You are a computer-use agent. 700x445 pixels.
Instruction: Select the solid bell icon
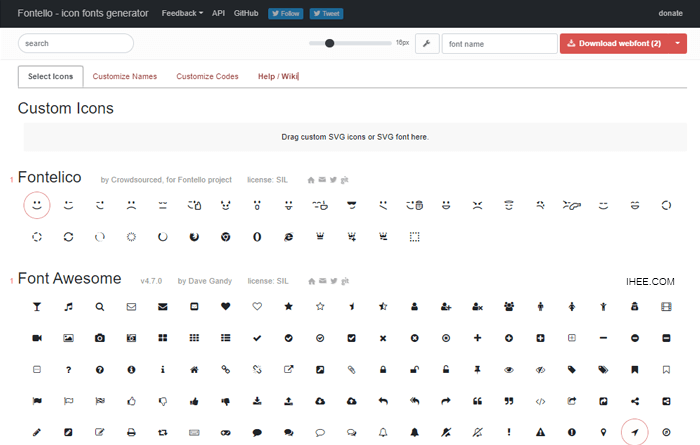(x=415, y=433)
